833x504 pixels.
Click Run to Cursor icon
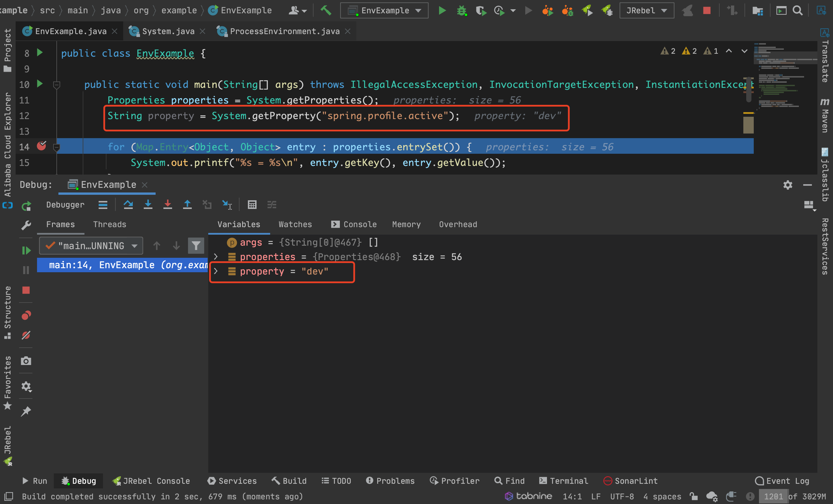[227, 204]
